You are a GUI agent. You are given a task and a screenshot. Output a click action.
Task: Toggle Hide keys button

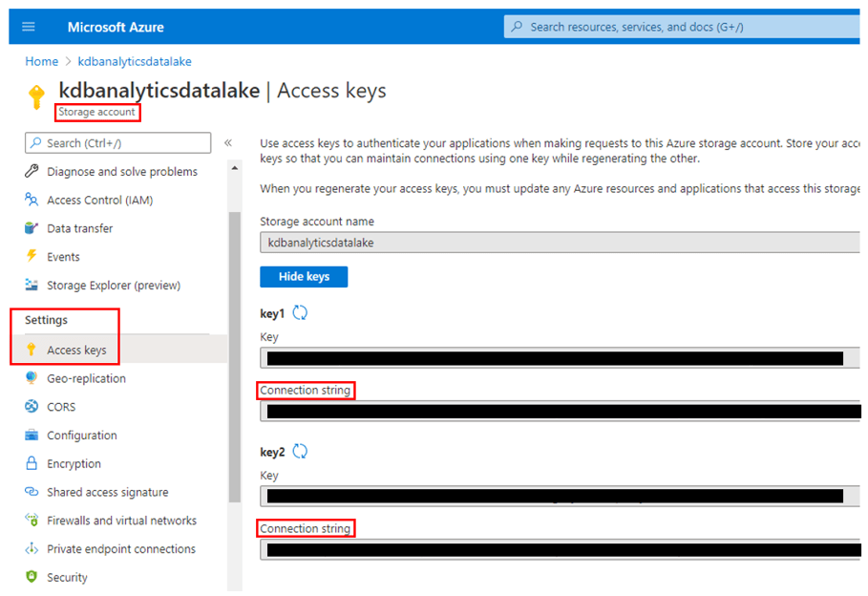(304, 276)
